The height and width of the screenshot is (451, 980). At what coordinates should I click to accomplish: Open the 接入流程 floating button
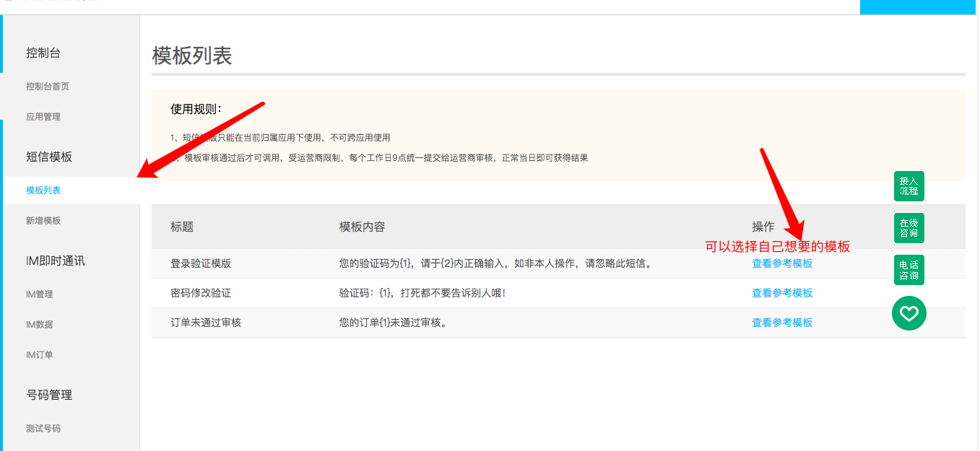pos(909,186)
